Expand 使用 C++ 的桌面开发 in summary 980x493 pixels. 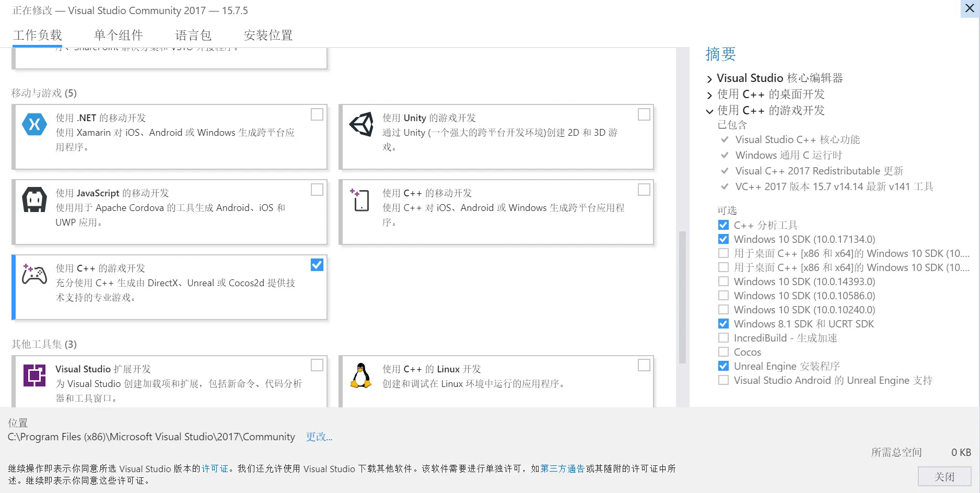pos(709,95)
